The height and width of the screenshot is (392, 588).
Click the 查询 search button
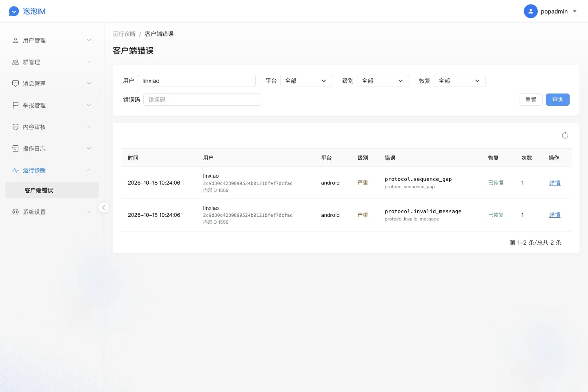point(558,100)
